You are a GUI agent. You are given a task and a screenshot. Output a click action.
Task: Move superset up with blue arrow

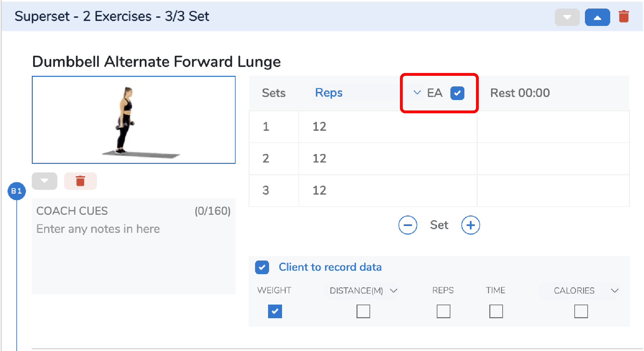[597, 17]
